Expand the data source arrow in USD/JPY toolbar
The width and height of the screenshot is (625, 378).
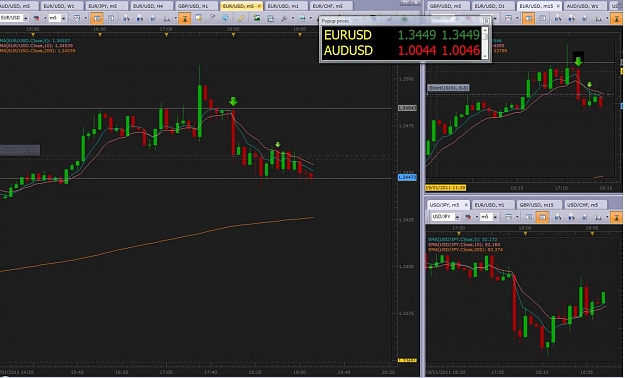pos(477,217)
